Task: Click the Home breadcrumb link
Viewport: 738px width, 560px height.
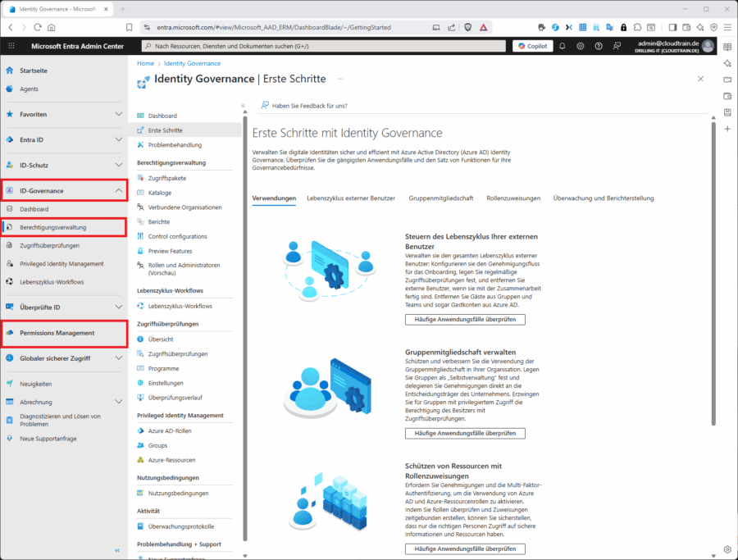Action: pyautogui.click(x=145, y=63)
